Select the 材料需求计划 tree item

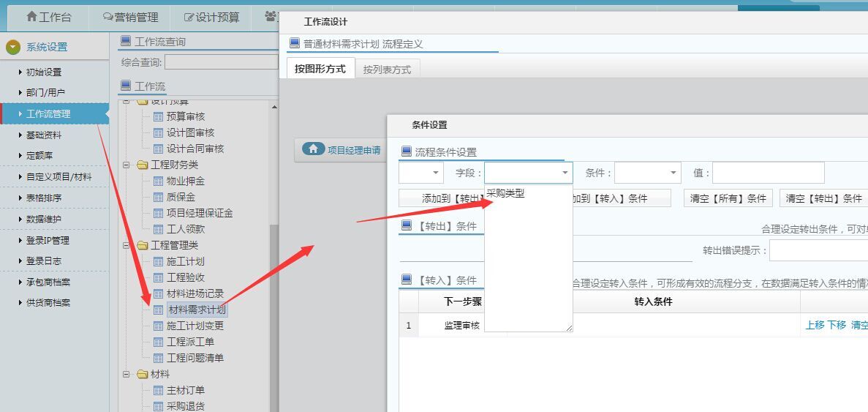(197, 310)
